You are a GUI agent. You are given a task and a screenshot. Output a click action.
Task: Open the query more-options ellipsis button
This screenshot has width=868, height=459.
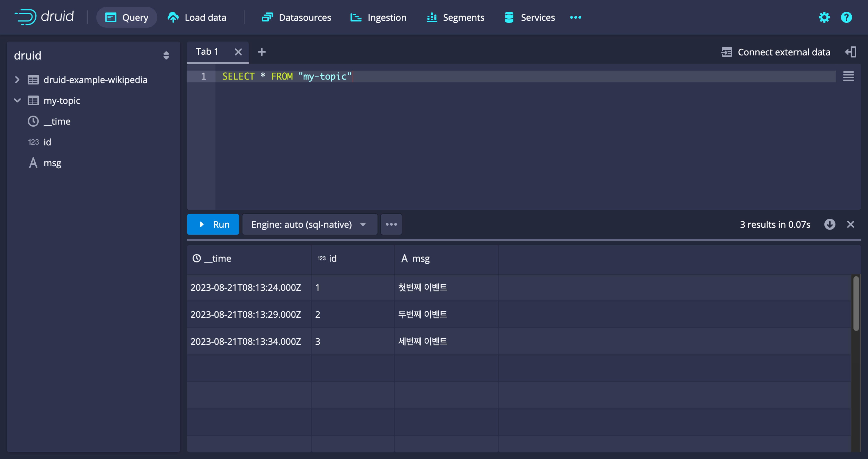(x=391, y=224)
